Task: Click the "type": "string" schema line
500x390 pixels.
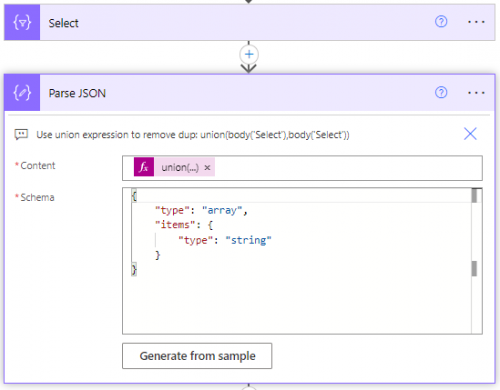Action: pos(225,240)
